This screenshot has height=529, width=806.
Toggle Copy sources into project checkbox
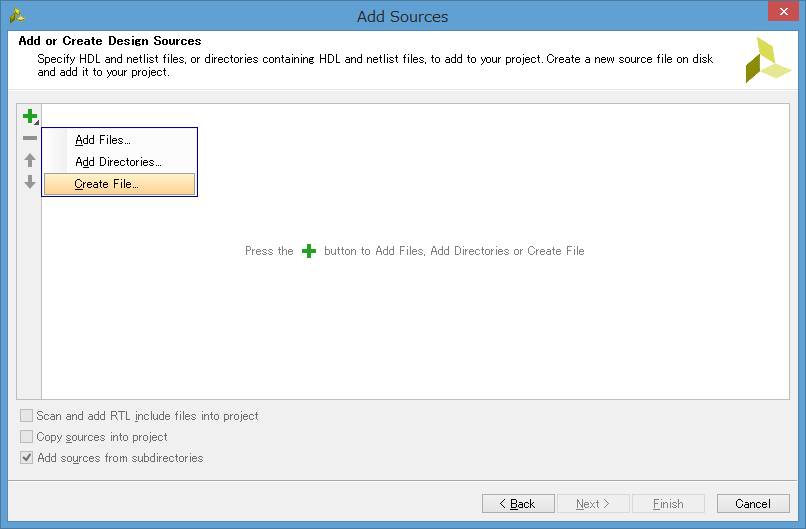tap(27, 437)
